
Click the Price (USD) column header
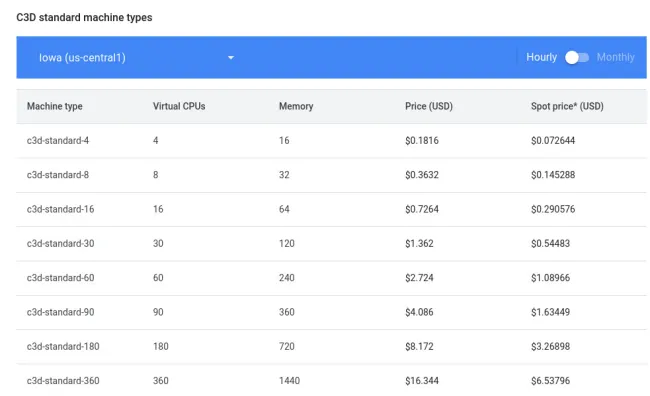point(429,106)
